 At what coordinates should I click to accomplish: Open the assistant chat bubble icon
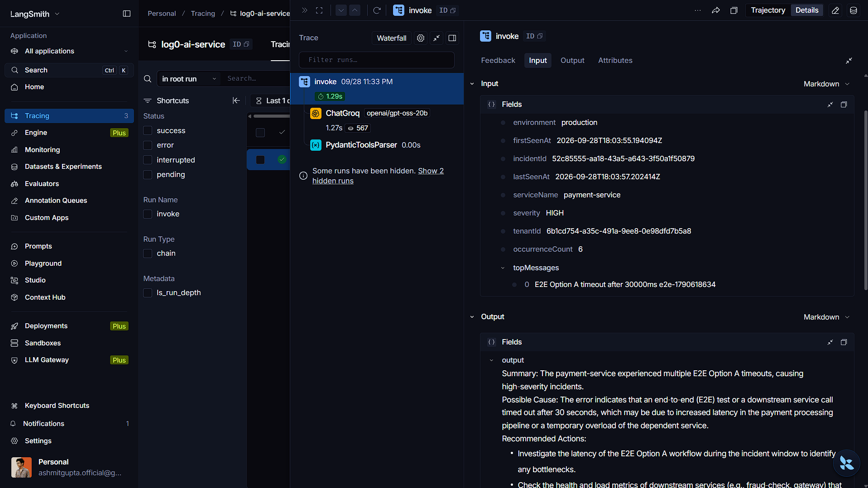[x=846, y=463]
